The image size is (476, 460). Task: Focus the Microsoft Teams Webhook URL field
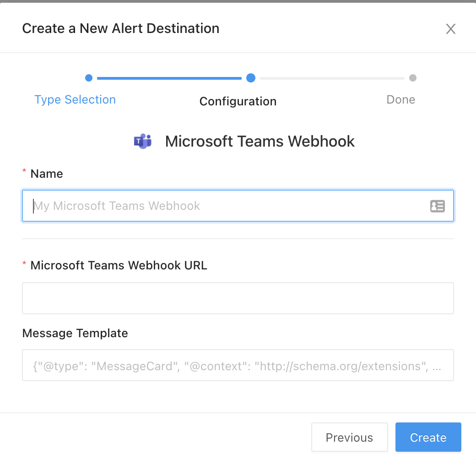point(238,298)
